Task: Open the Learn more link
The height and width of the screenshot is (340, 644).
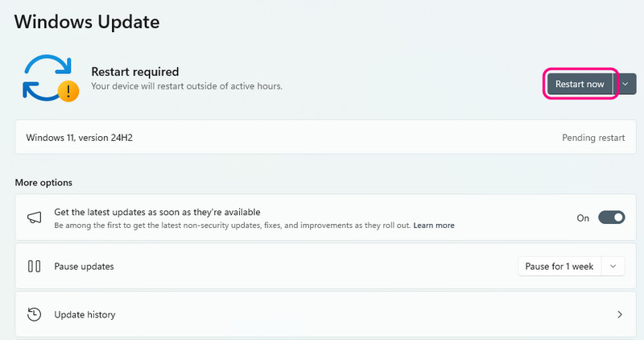Action: (x=434, y=226)
